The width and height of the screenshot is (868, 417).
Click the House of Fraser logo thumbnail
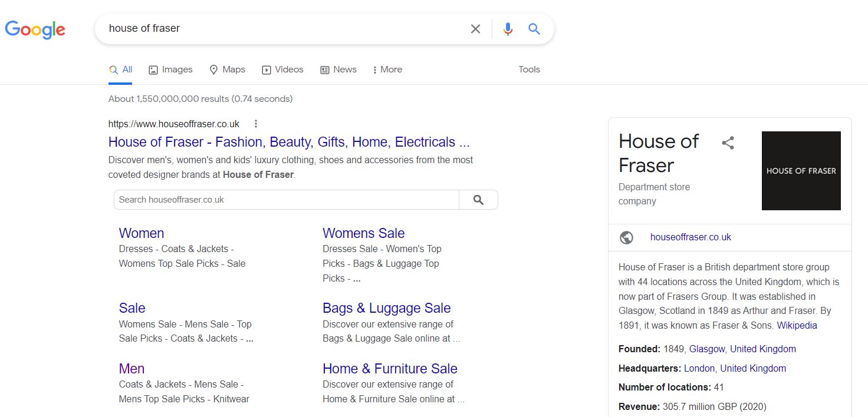coord(801,171)
